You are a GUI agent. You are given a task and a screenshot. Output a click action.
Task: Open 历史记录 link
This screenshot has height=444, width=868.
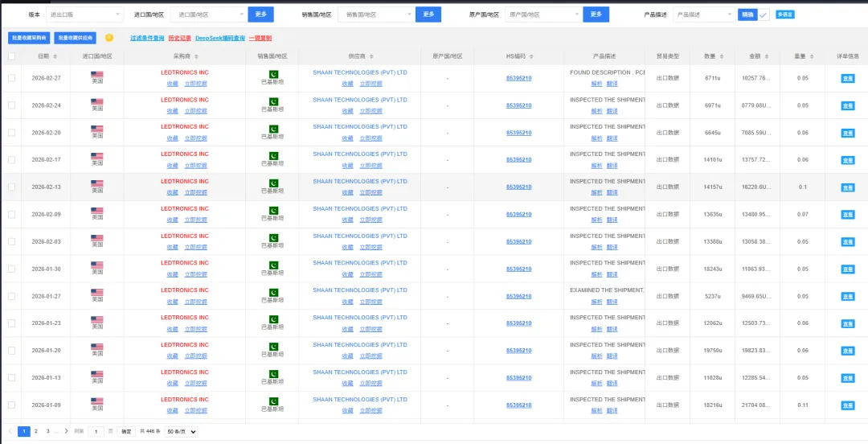click(179, 39)
